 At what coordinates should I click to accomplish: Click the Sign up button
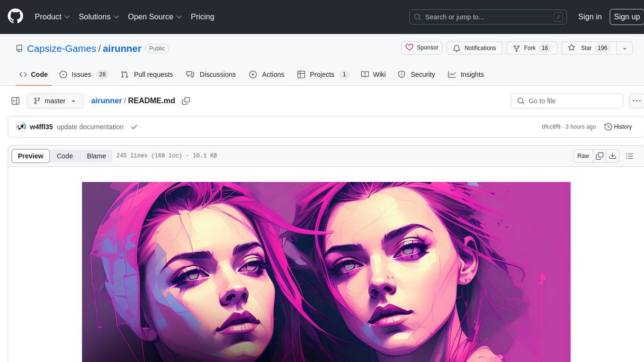click(x=626, y=17)
